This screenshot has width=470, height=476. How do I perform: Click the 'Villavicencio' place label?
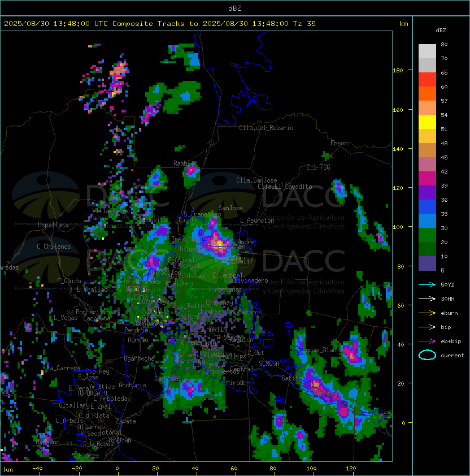coord(115,211)
